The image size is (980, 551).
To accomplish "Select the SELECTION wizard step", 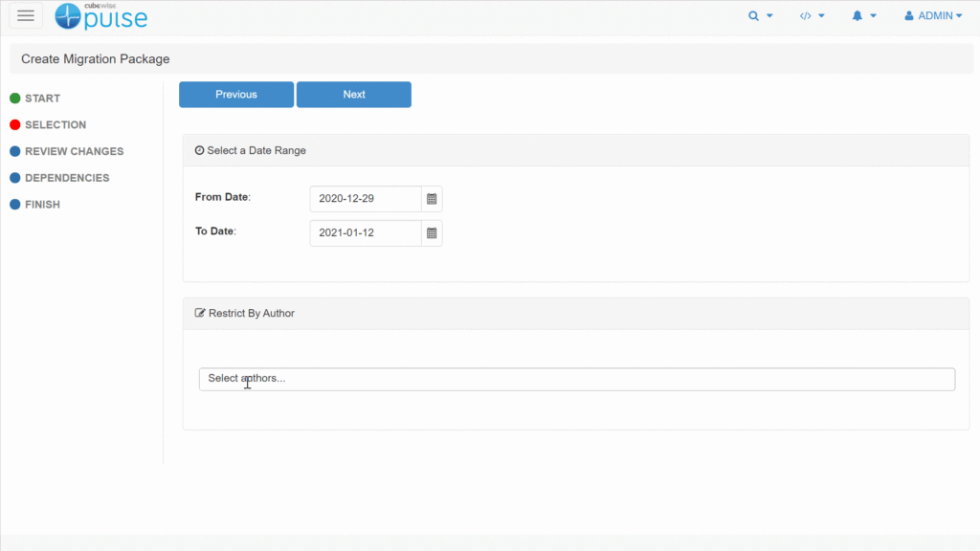I will [x=56, y=125].
